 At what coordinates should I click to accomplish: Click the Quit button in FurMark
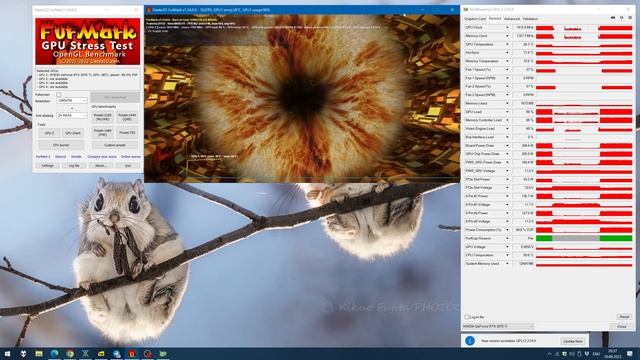click(x=127, y=166)
